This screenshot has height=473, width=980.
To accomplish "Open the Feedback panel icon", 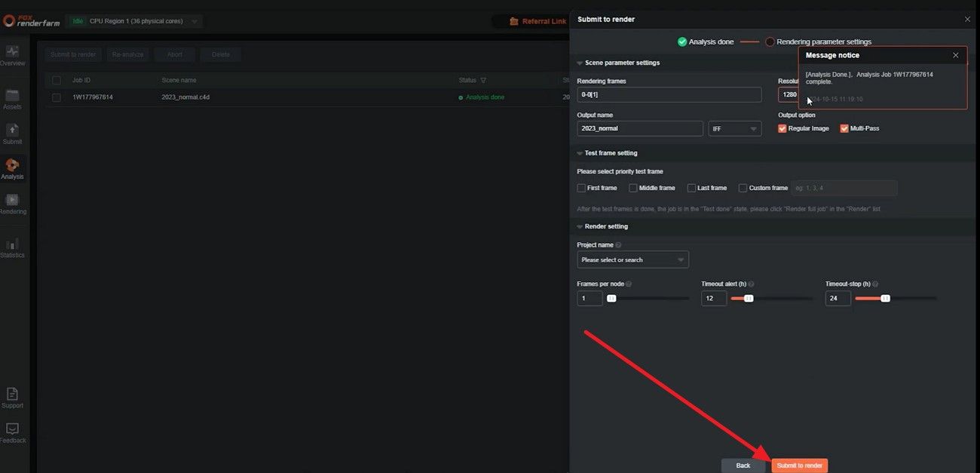I will (12, 432).
